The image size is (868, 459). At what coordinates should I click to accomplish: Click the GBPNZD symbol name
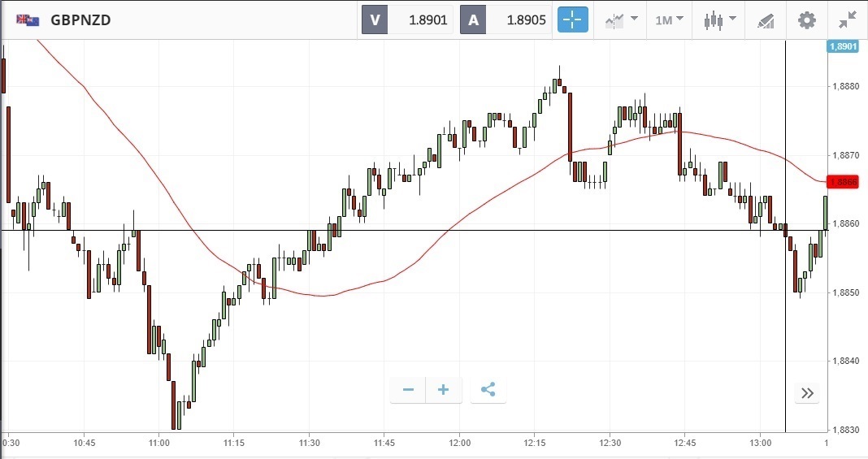coord(80,20)
